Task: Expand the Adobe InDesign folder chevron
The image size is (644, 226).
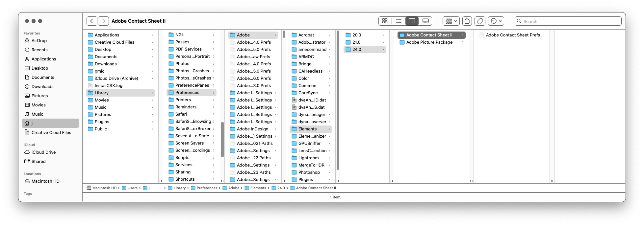Action: click(x=275, y=129)
